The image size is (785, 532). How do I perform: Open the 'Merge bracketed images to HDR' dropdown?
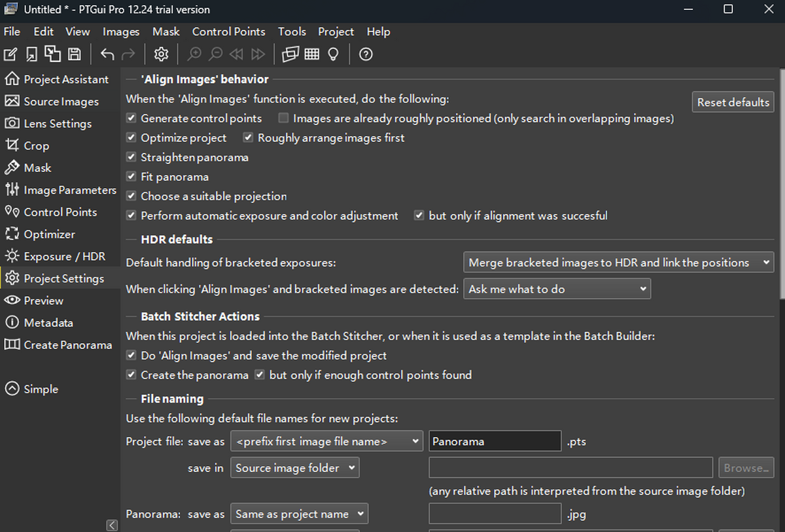pyautogui.click(x=618, y=263)
